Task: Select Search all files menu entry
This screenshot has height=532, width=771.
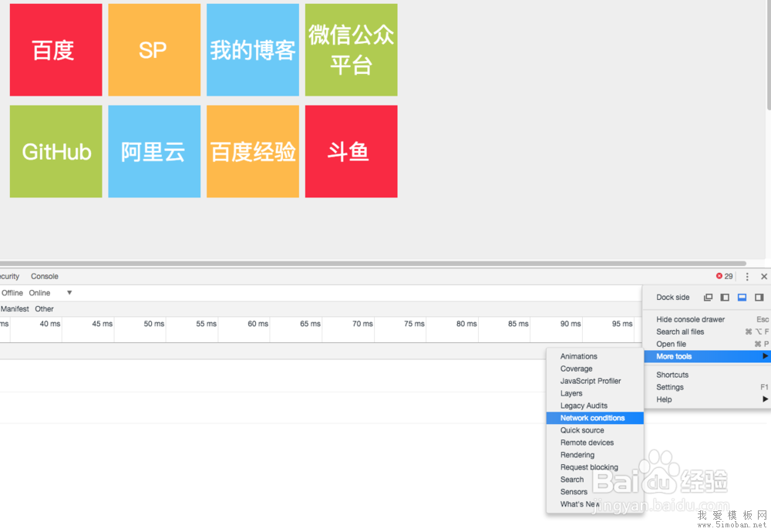Action: [708, 332]
